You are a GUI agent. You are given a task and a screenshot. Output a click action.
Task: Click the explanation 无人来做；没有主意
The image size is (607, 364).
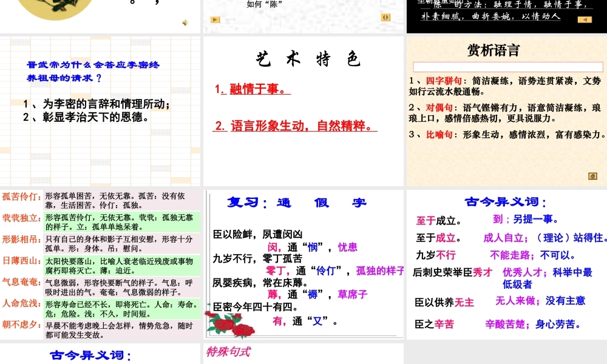click(x=540, y=300)
